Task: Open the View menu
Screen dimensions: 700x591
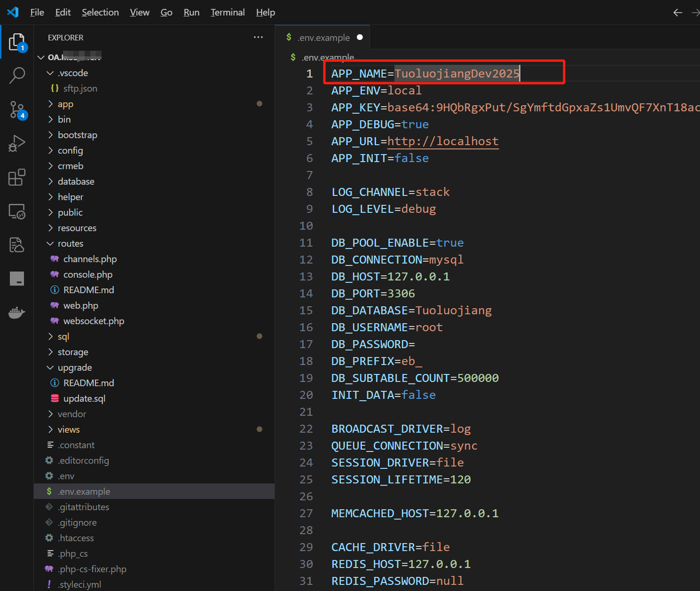Action: 140,12
